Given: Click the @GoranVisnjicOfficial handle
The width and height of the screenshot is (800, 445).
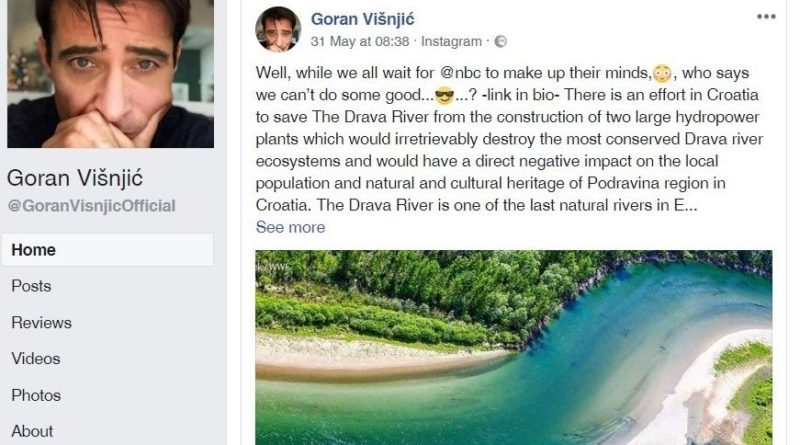Looking at the screenshot, I should point(91,206).
